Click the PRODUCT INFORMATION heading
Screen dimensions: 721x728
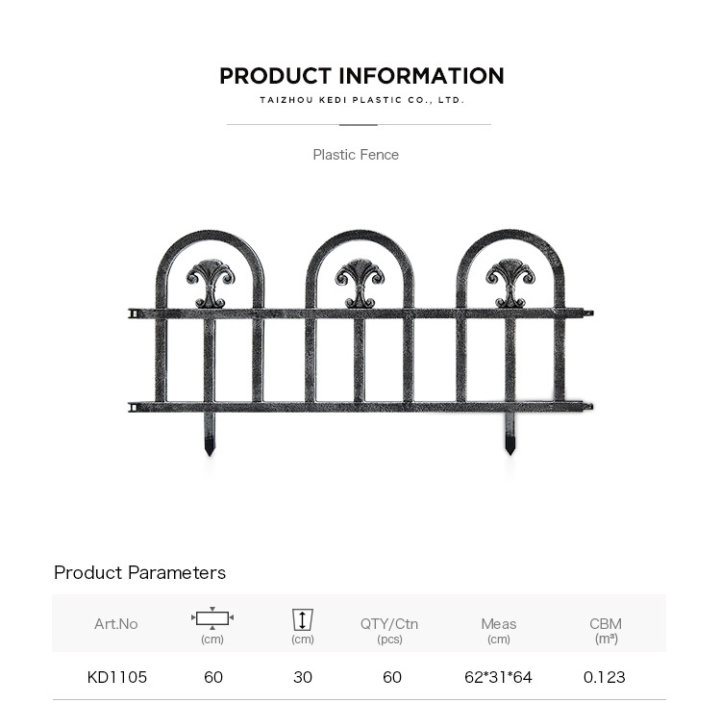[361, 76]
